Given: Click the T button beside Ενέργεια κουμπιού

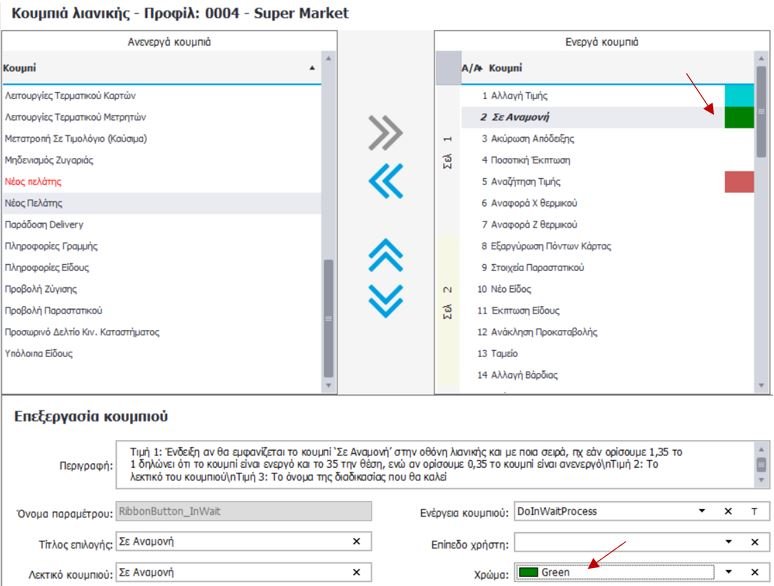Looking at the screenshot, I should (x=755, y=511).
